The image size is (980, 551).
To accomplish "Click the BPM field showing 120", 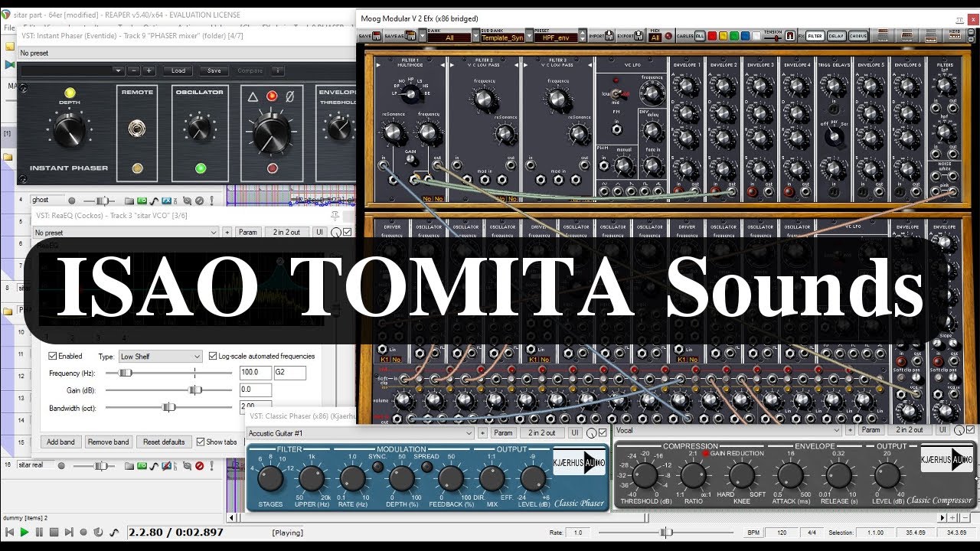I will [781, 532].
